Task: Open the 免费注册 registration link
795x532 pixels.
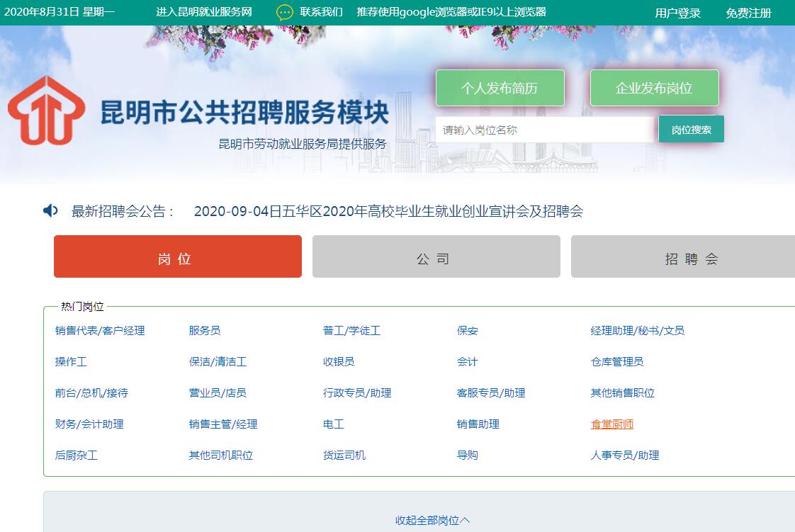Action: (x=748, y=13)
